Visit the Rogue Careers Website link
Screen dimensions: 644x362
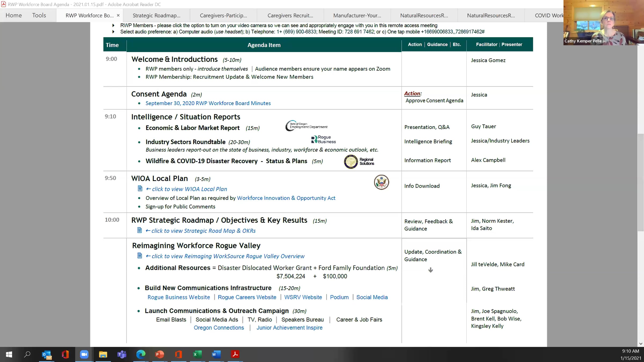pyautogui.click(x=247, y=297)
